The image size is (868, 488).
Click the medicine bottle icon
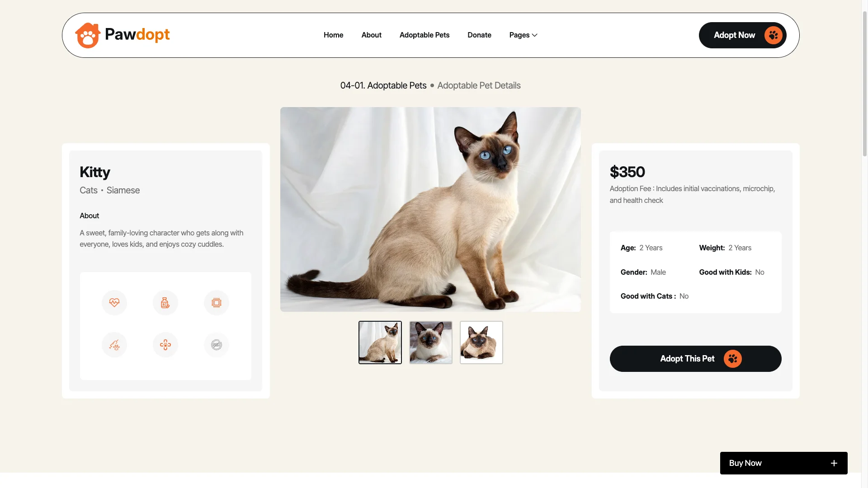click(x=165, y=303)
